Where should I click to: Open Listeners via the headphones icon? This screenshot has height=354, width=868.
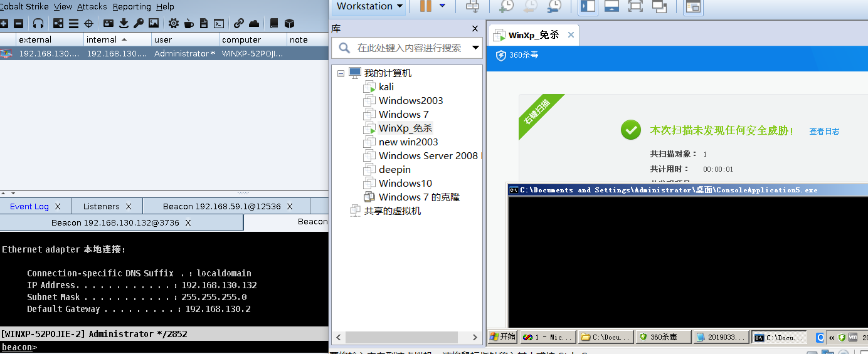tap(38, 23)
